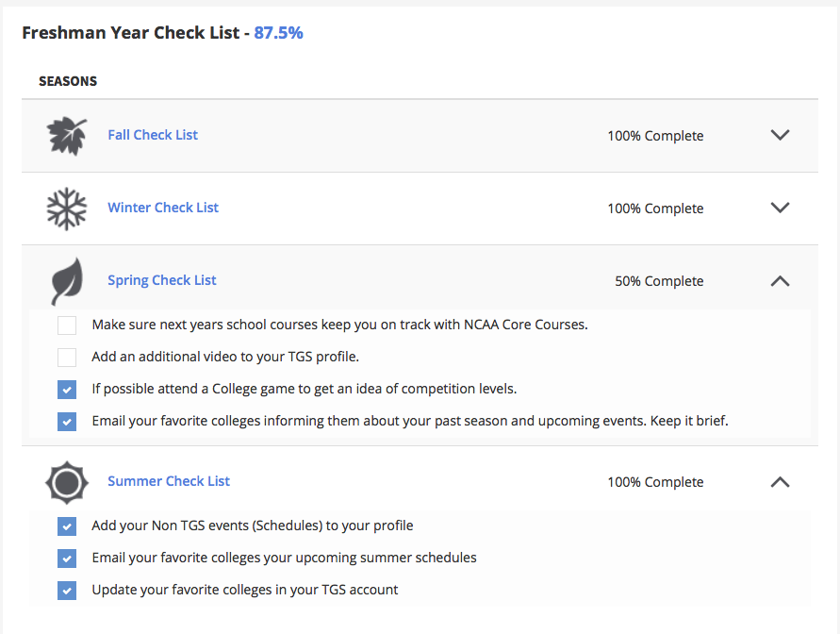This screenshot has height=634, width=840.
Task: Select the Spring Check List link
Action: 162,280
